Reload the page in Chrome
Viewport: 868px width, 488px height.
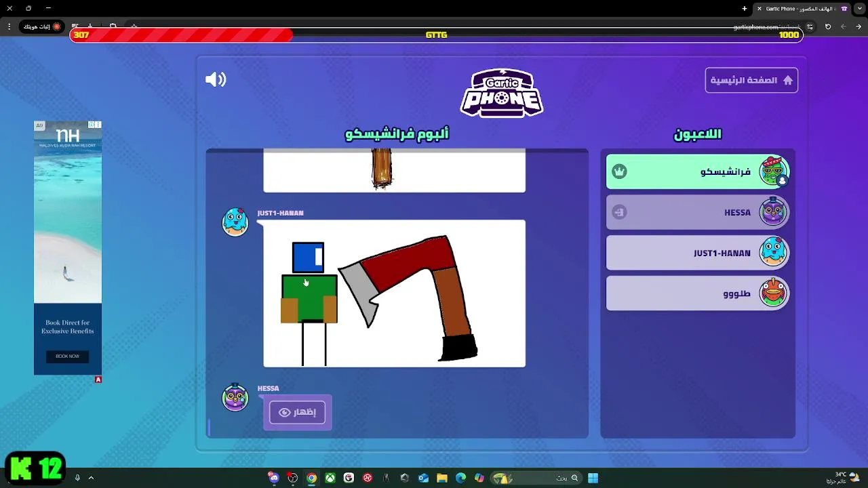(828, 26)
